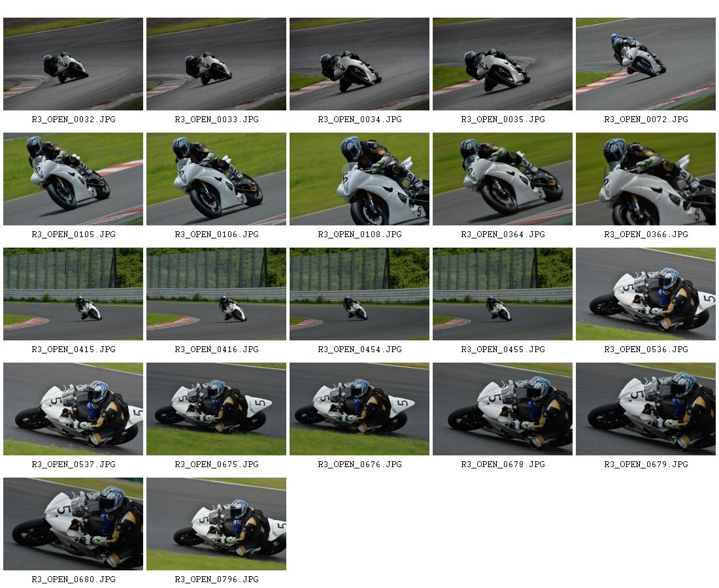This screenshot has height=588, width=719.
Task: Click photo R3_OPEN_0034.JPG
Action: click(x=359, y=64)
